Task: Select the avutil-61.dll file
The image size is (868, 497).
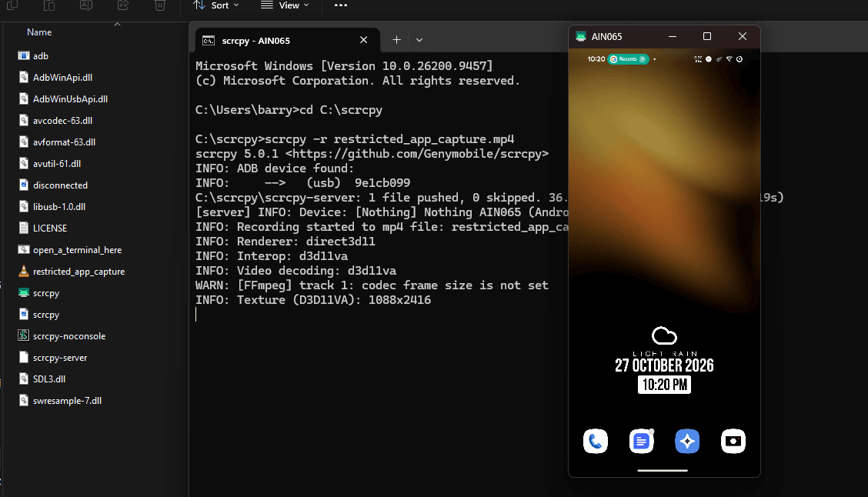Action: 50,164
